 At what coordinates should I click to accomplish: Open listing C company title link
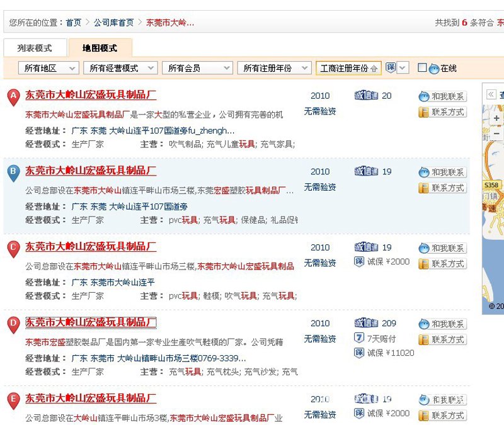point(91,246)
